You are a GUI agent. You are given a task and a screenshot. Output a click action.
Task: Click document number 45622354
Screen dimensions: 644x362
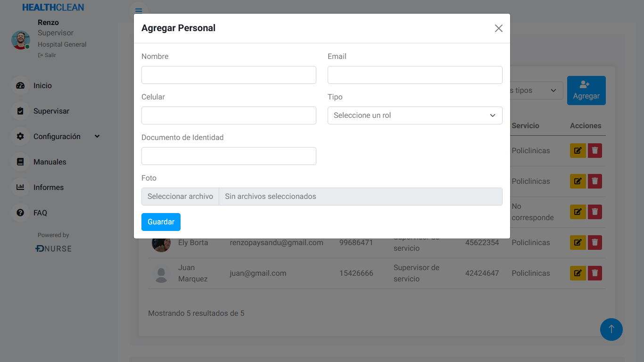click(482, 243)
